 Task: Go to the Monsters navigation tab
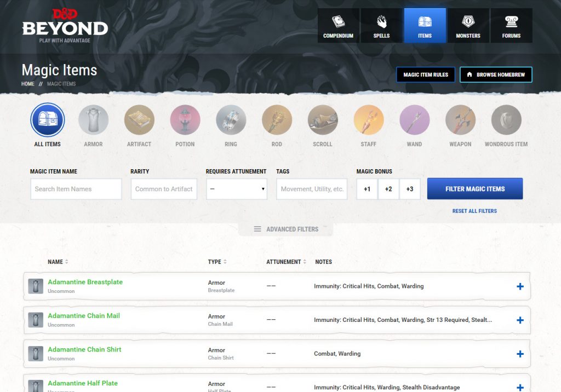(468, 26)
